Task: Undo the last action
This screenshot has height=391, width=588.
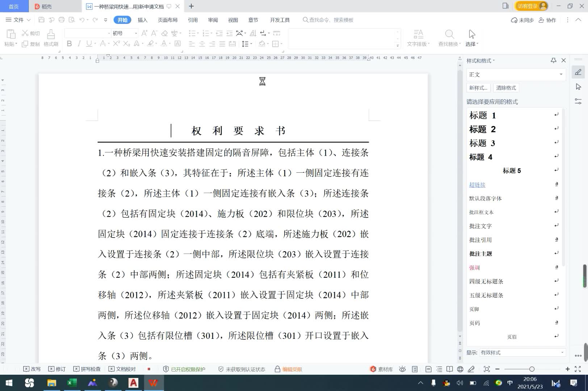Action: (82, 20)
